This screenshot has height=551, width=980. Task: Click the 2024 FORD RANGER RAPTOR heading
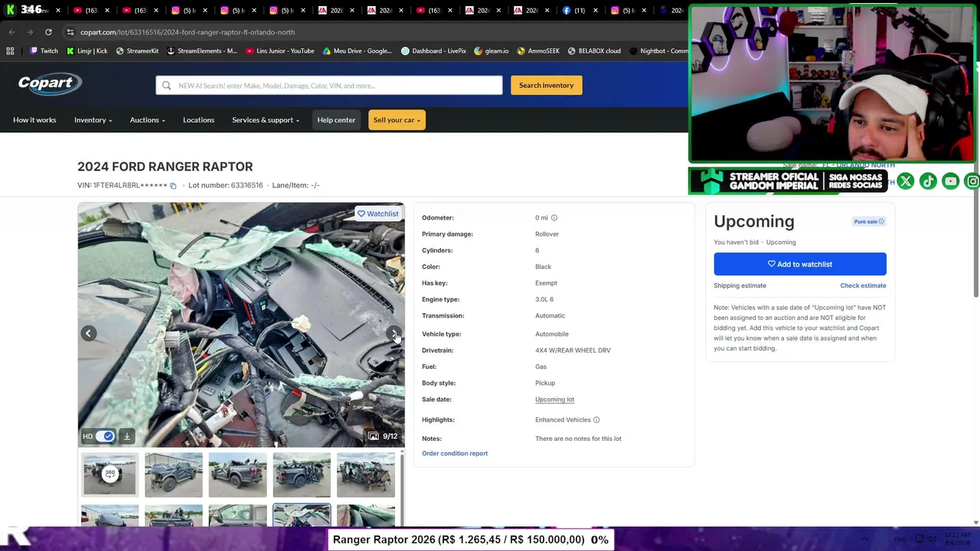(x=165, y=167)
